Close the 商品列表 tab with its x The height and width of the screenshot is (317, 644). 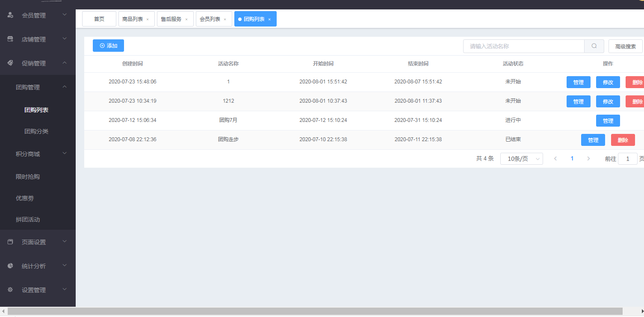tap(148, 19)
